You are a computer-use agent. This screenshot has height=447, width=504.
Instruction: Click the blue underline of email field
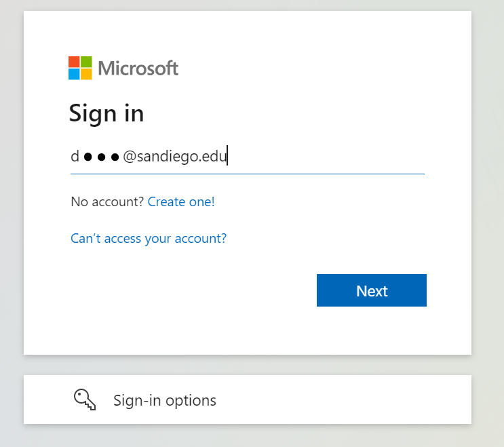(247, 174)
